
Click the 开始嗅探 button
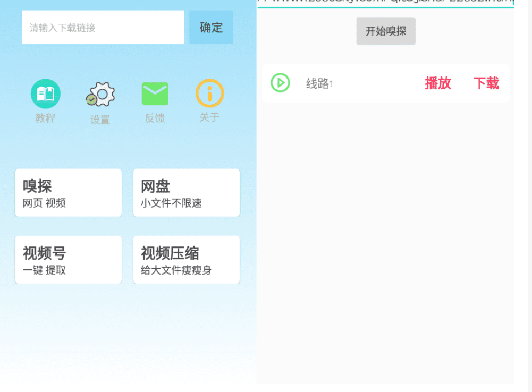pos(385,31)
